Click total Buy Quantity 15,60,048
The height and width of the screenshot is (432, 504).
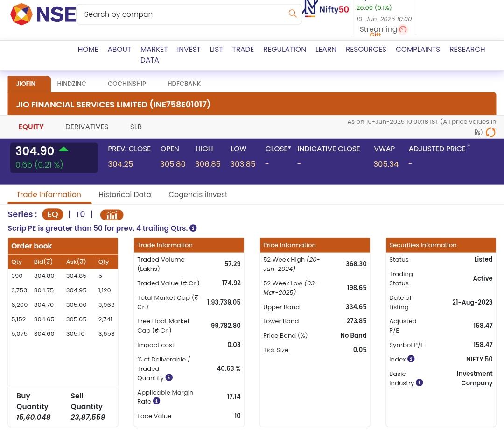pyautogui.click(x=34, y=417)
